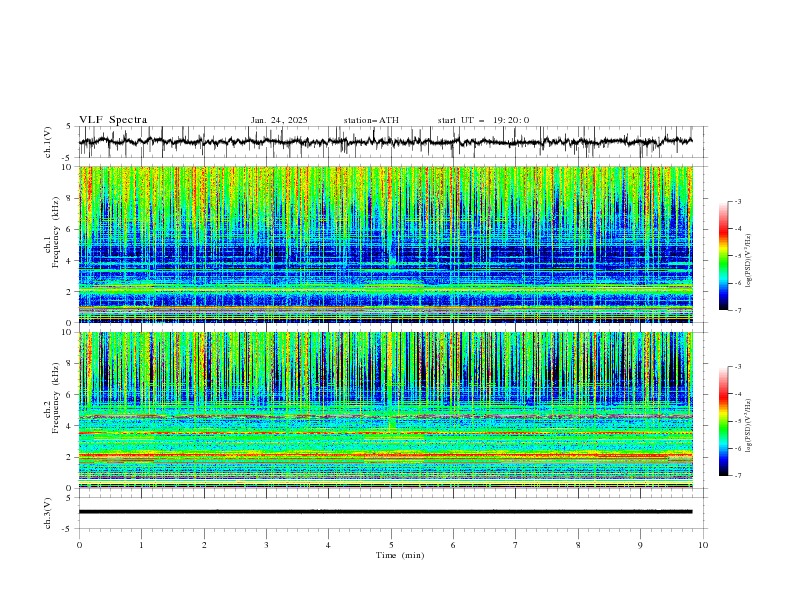Click time axis tick label "1"

pyautogui.click(x=141, y=545)
